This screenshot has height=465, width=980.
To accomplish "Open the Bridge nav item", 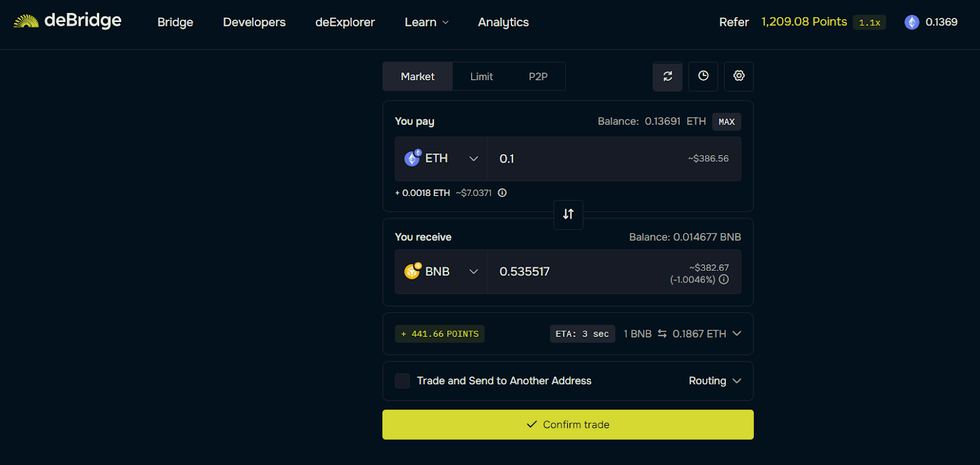I will click(x=175, y=22).
